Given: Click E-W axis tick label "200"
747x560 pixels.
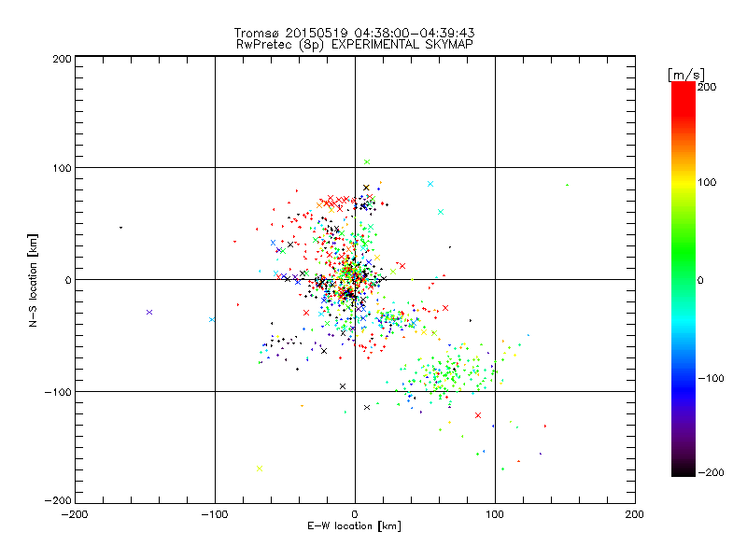Looking at the screenshot, I should (x=635, y=515).
